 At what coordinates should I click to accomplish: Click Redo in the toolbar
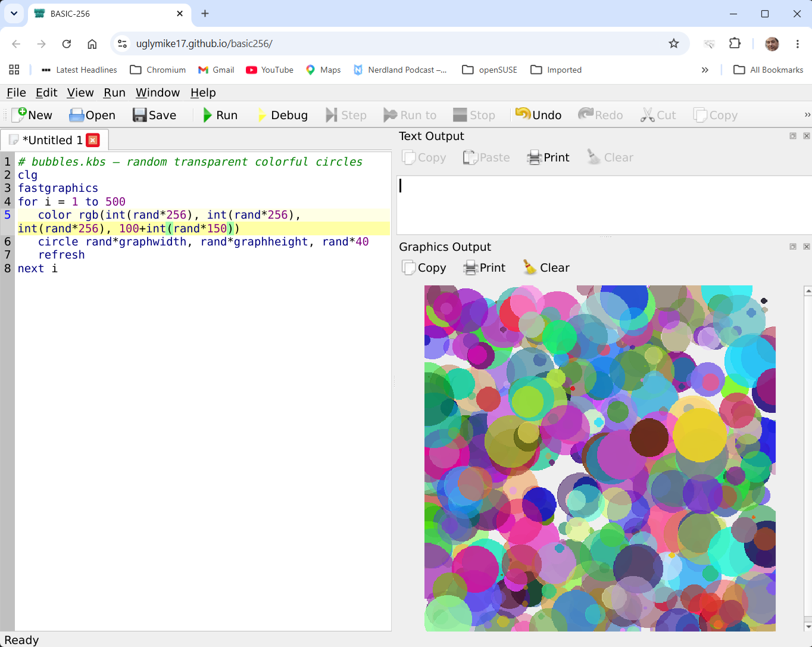point(601,115)
